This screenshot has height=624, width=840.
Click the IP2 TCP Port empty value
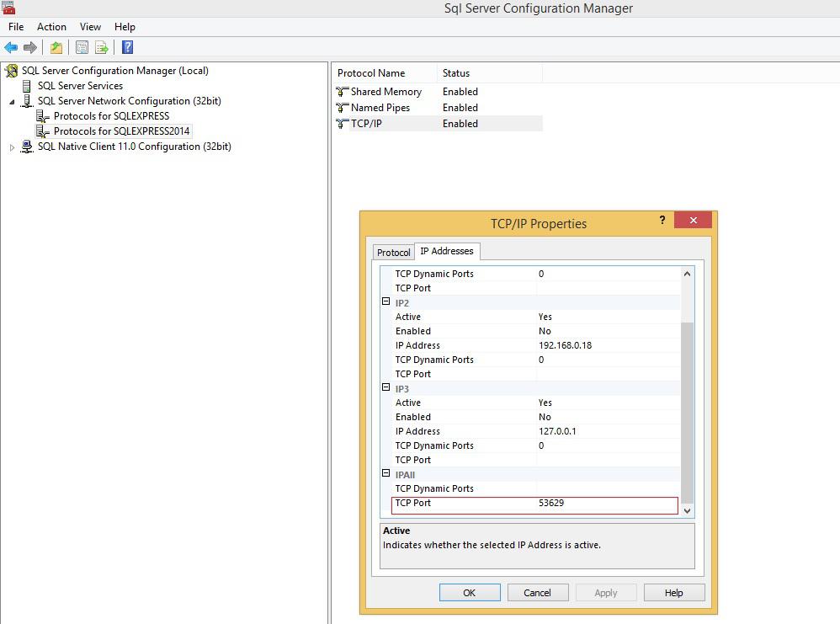coord(609,374)
